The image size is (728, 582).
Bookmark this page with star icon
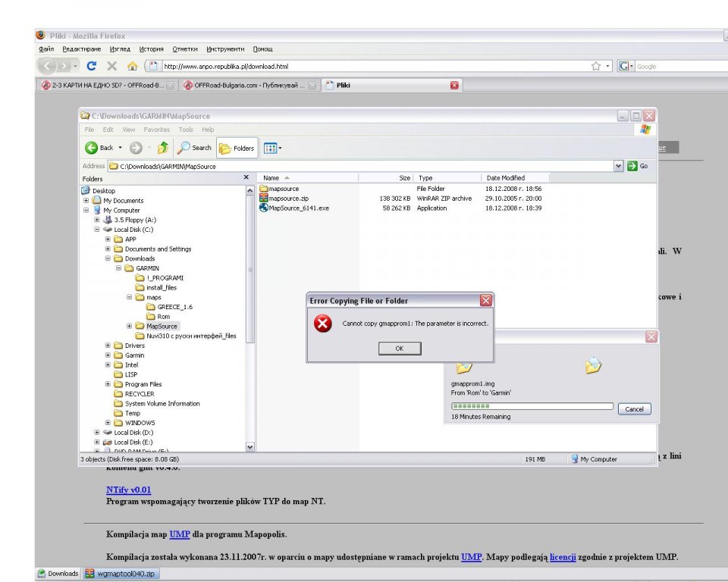click(x=596, y=66)
